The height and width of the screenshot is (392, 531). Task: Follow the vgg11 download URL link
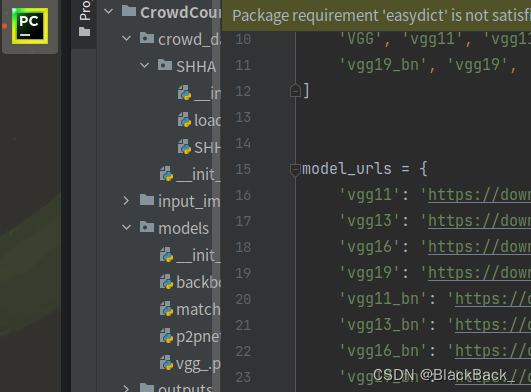(479, 195)
